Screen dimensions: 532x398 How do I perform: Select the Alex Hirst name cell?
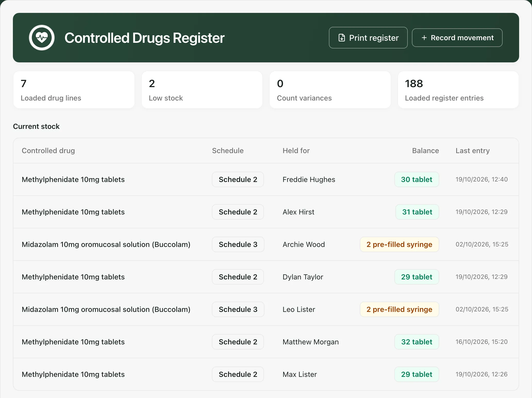coord(298,212)
